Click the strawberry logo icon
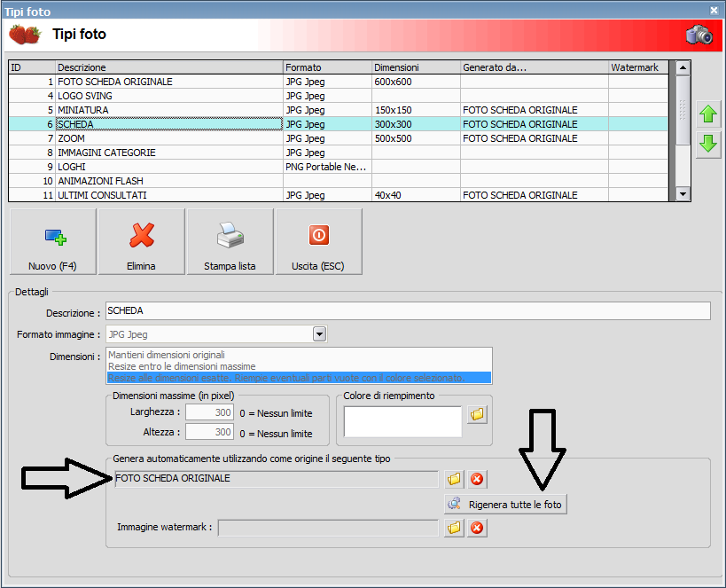726x588 pixels. (x=25, y=35)
